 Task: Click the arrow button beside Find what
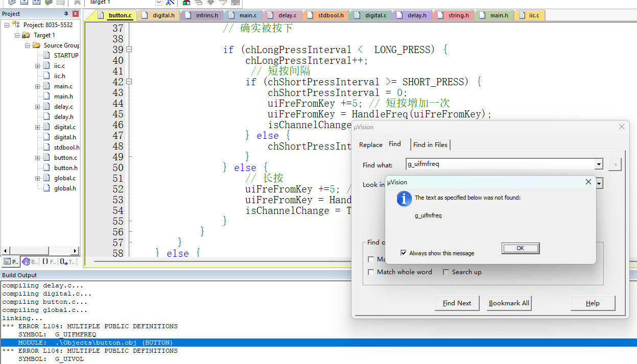615,164
